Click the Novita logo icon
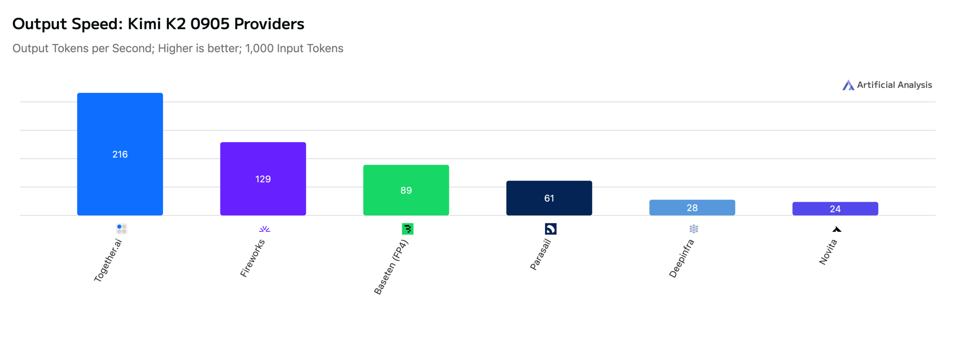 coord(837,229)
